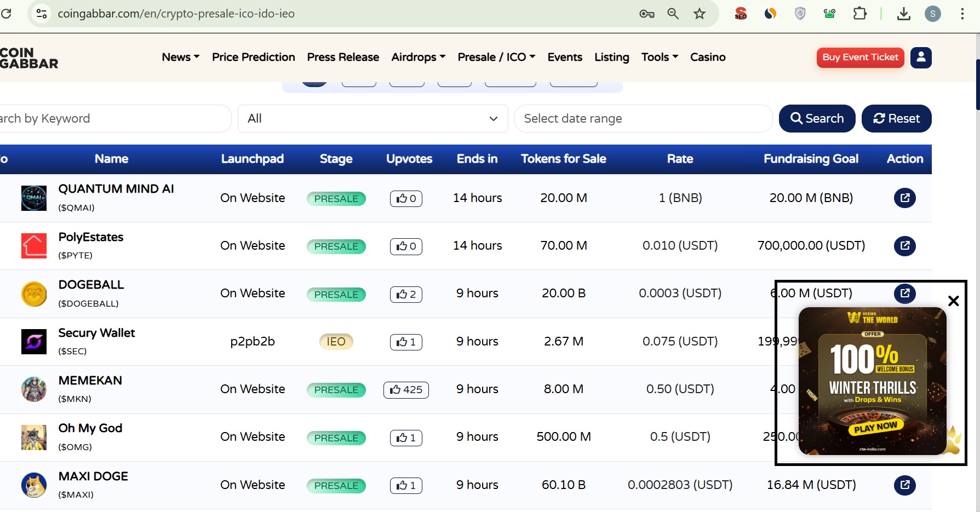The height and width of the screenshot is (512, 980).
Task: Expand the All category dropdown
Action: tap(372, 118)
